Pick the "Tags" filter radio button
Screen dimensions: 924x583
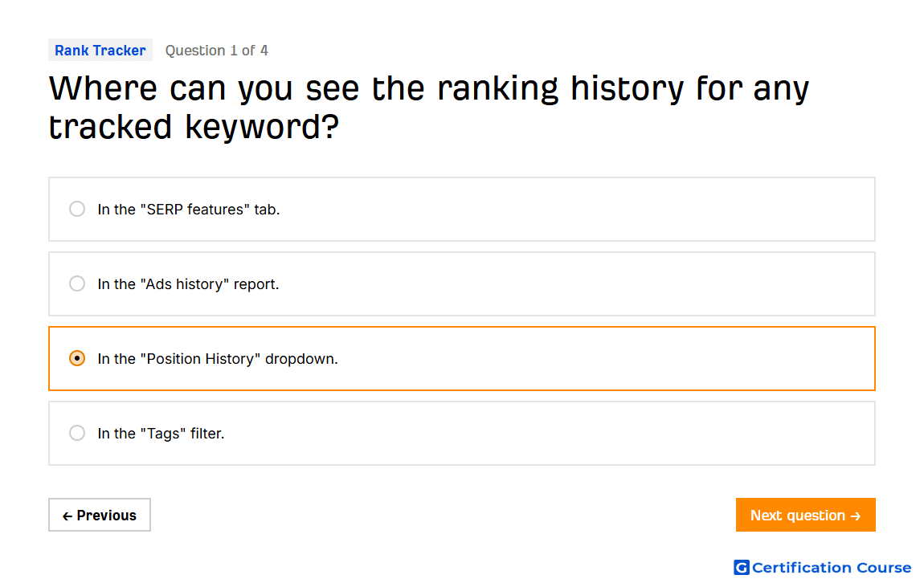pos(76,434)
